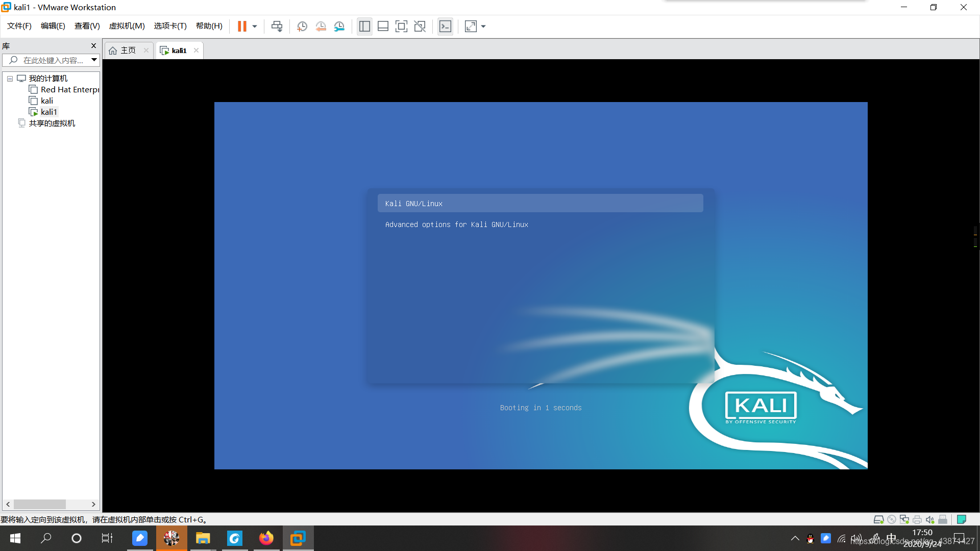The image size is (980, 551).
Task: Click the Wi-Fi tray icon
Action: coord(842,538)
